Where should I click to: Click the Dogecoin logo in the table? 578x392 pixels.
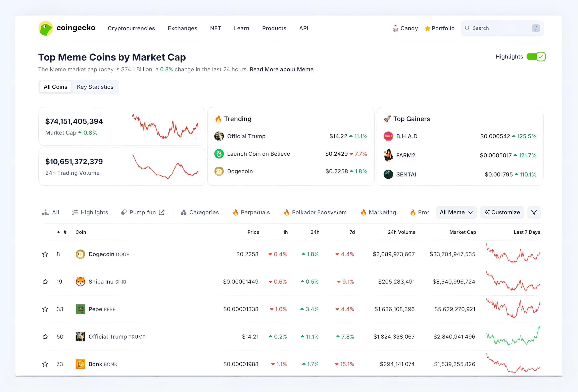(80, 254)
